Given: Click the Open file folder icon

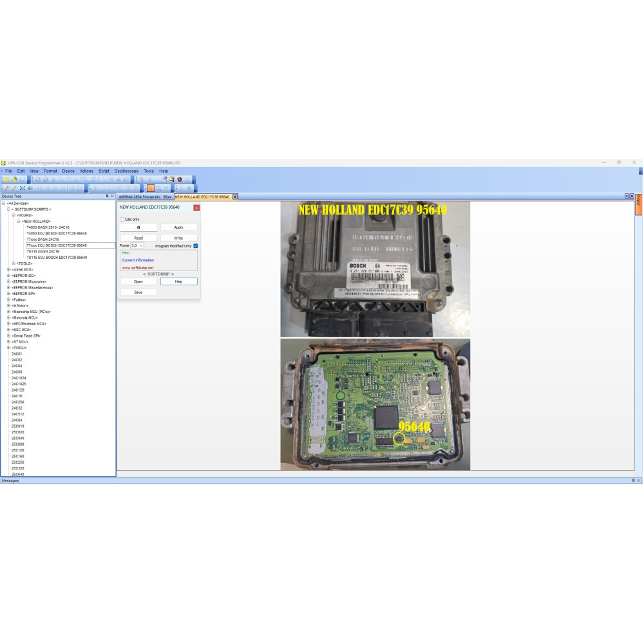Looking at the screenshot, I should (15, 180).
